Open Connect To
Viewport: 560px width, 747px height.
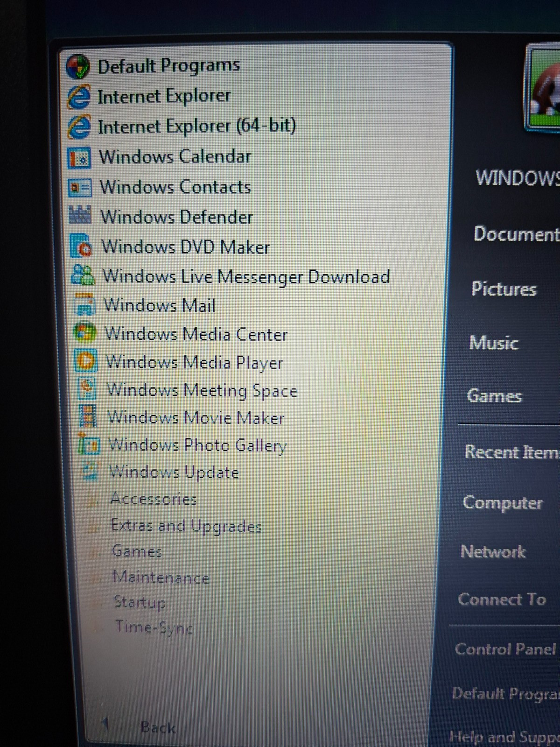pos(502,599)
